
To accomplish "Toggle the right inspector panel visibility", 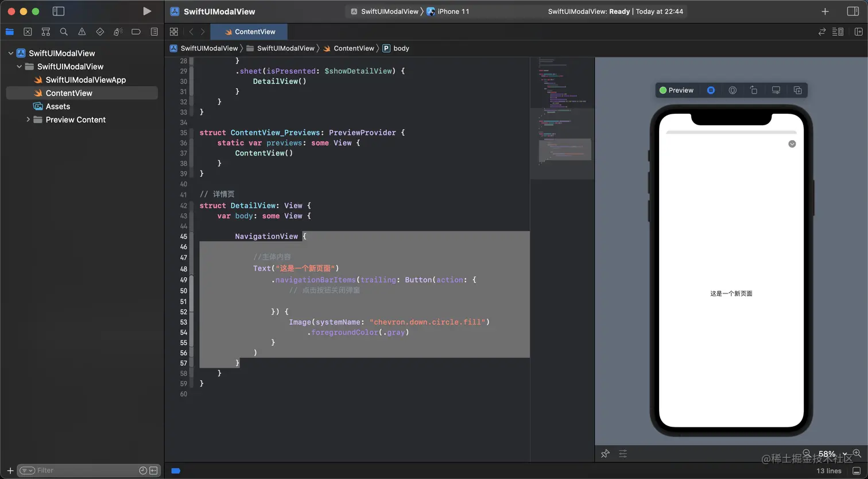I will [852, 11].
